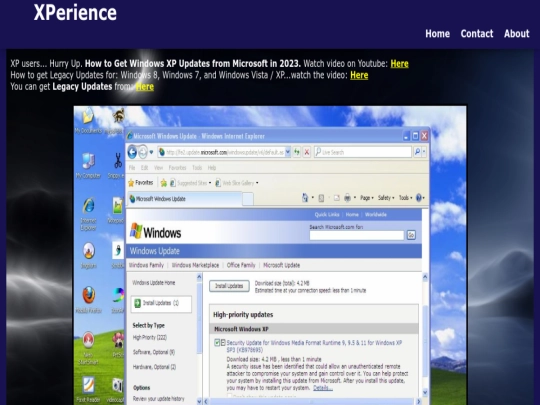Click the blank new tab button
540x405 pixels.
[x=248, y=199]
